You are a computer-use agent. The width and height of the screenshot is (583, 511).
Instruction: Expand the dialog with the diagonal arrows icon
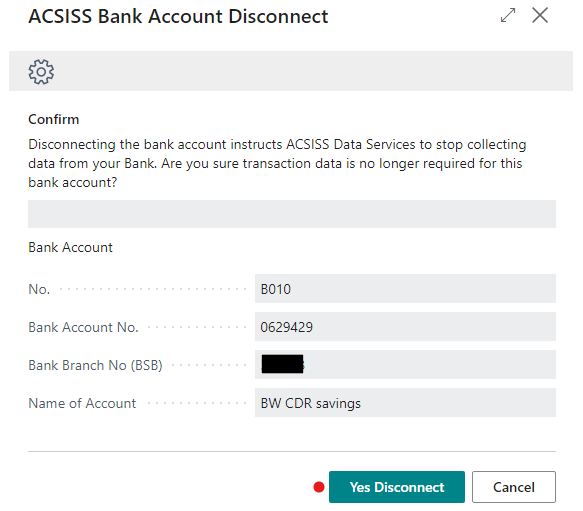pyautogui.click(x=508, y=16)
